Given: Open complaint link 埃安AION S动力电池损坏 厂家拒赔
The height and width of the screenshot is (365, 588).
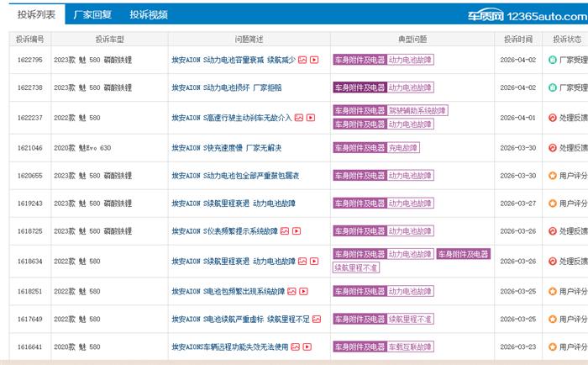Looking at the screenshot, I should [x=226, y=87].
